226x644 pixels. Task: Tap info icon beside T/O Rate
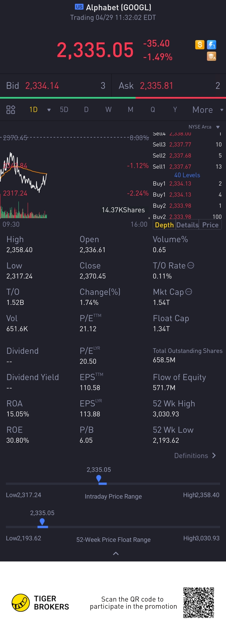pos(191,265)
